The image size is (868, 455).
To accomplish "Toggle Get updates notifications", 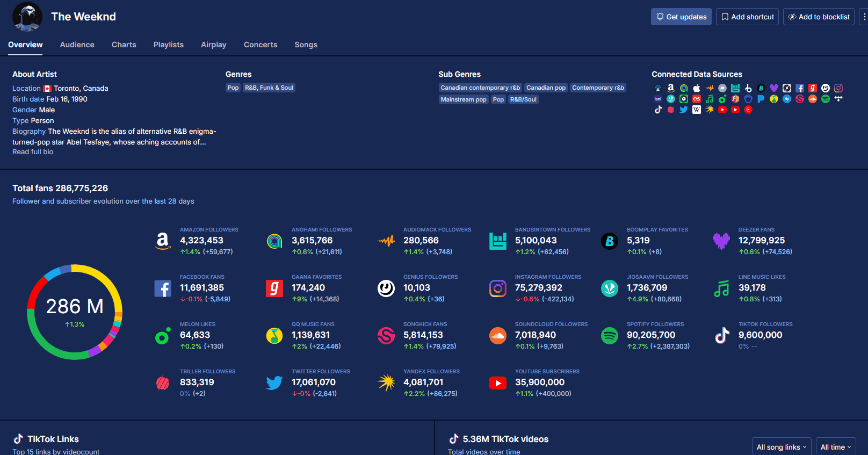I will [681, 17].
